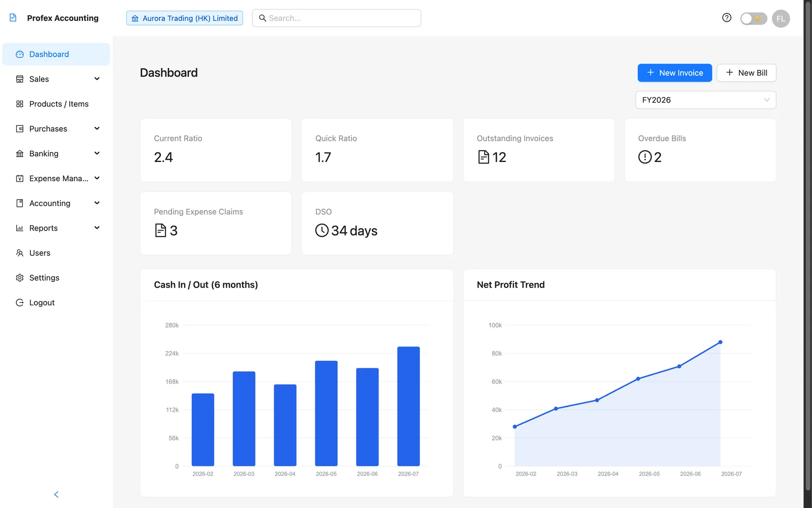Image resolution: width=812 pixels, height=508 pixels.
Task: Click the Overdue Bills label
Action: (662, 139)
